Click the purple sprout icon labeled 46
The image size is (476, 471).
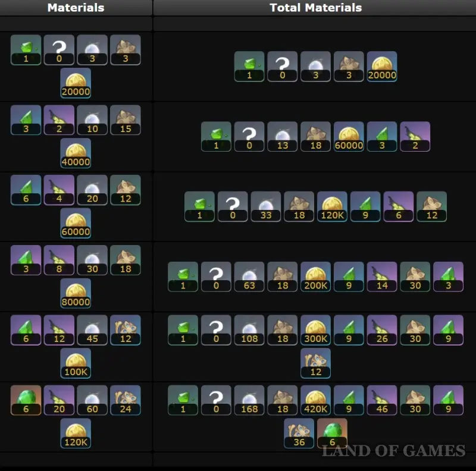(x=382, y=400)
